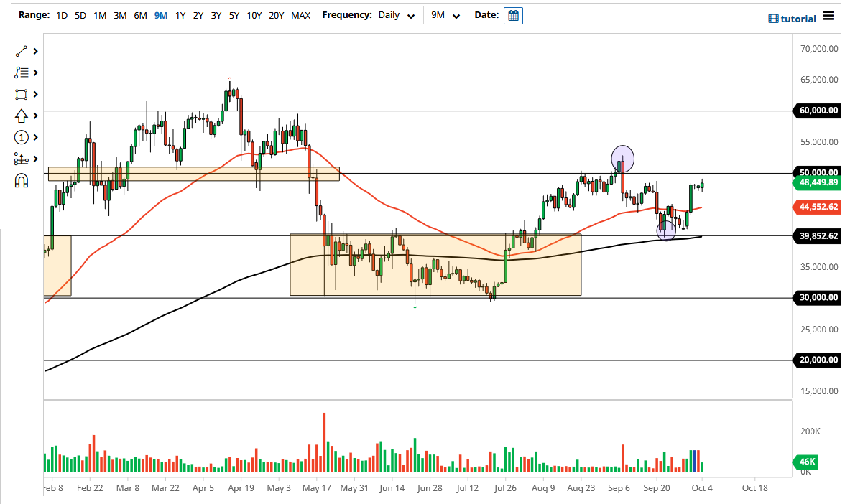This screenshot has height=504, width=845.
Task: Click the Oct 4 date axis label
Action: (701, 488)
